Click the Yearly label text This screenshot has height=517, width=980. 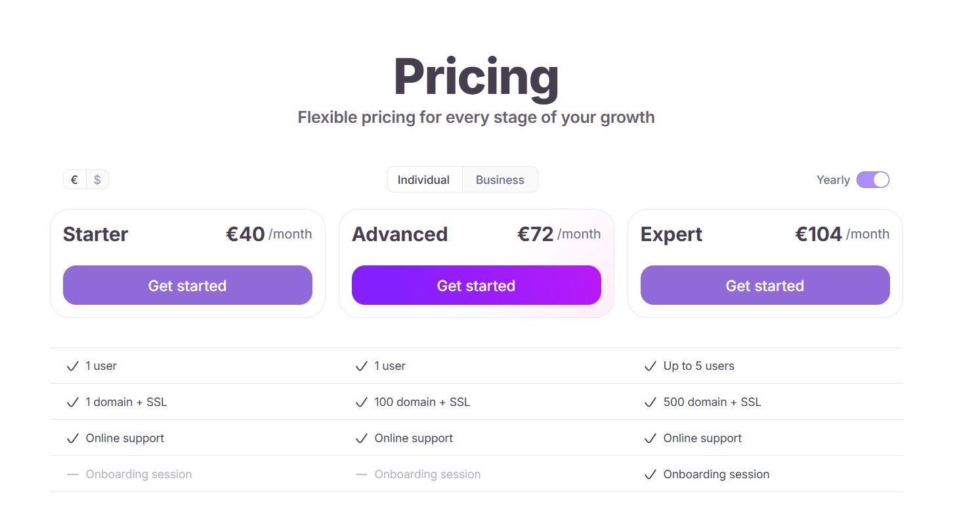point(833,180)
